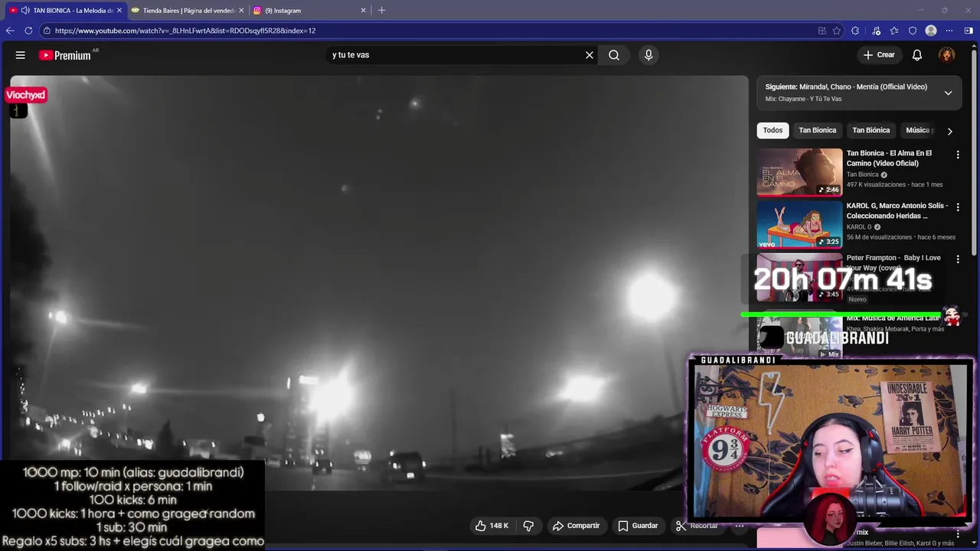Open options for Coleccionando Heridas video
980x551 pixels.
click(x=958, y=207)
